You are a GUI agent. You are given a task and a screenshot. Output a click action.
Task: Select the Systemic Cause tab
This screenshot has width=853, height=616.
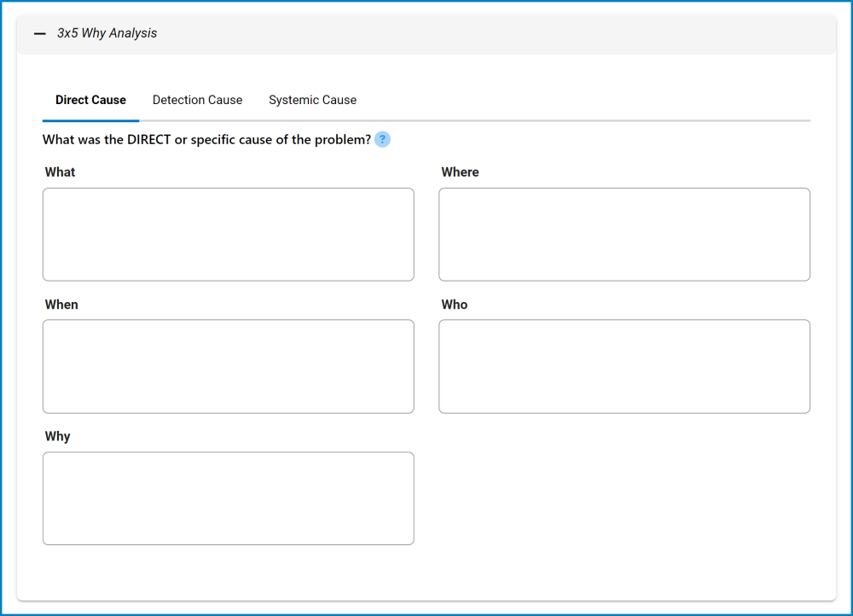pos(312,100)
